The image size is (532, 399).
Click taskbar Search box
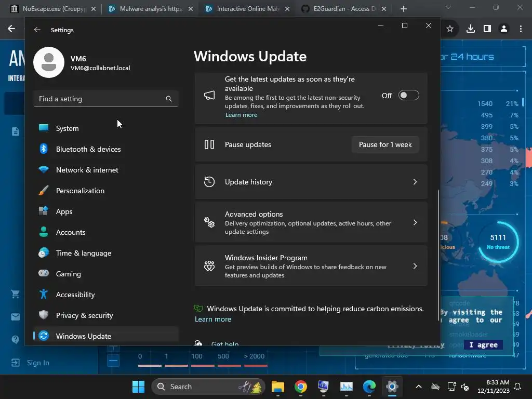pos(208,387)
